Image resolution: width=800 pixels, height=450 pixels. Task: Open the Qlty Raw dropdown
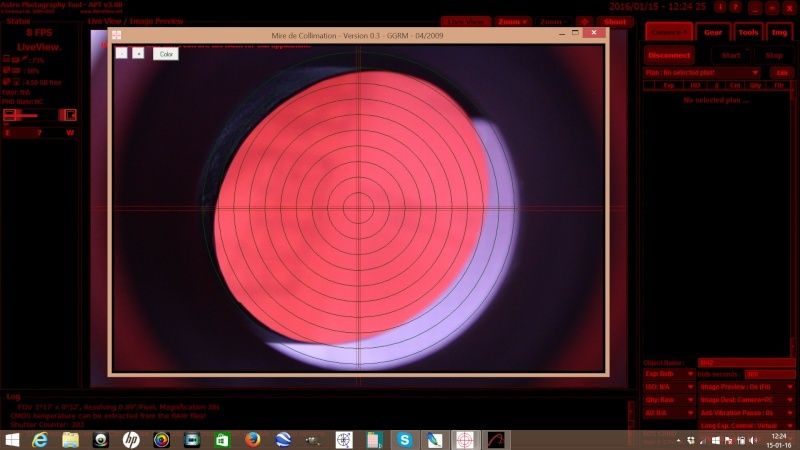coord(669,400)
